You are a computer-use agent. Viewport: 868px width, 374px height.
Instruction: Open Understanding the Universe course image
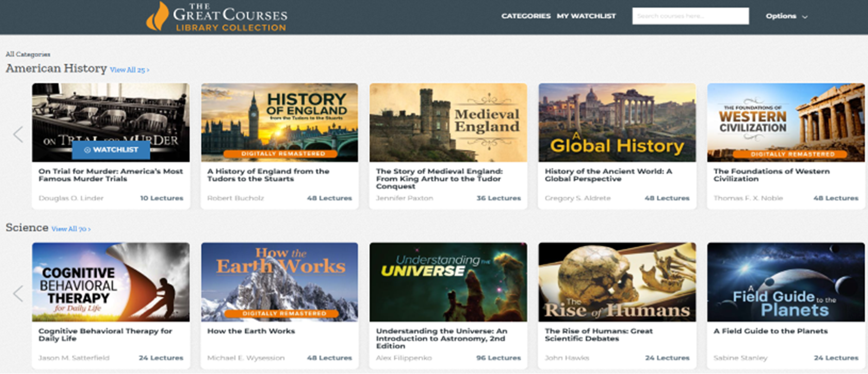click(448, 282)
